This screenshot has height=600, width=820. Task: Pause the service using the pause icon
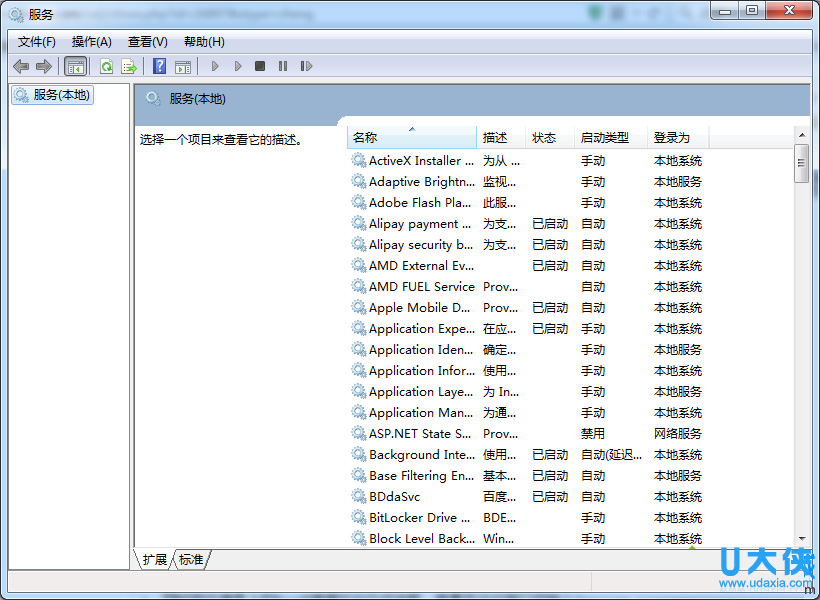283,66
